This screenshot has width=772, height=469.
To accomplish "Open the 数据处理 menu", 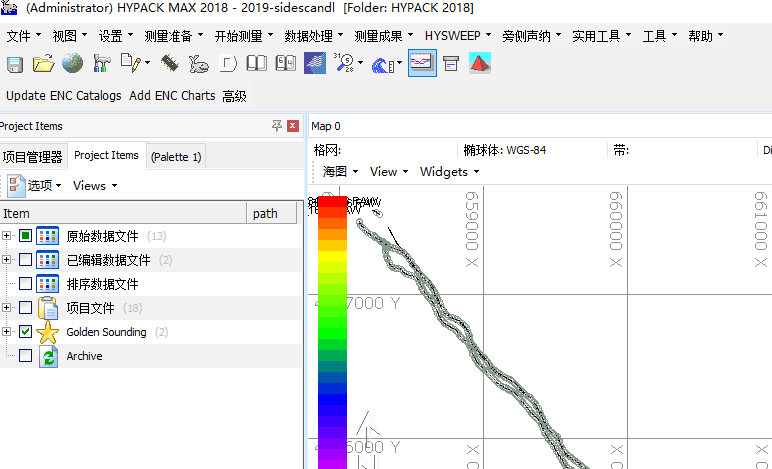I will 314,36.
